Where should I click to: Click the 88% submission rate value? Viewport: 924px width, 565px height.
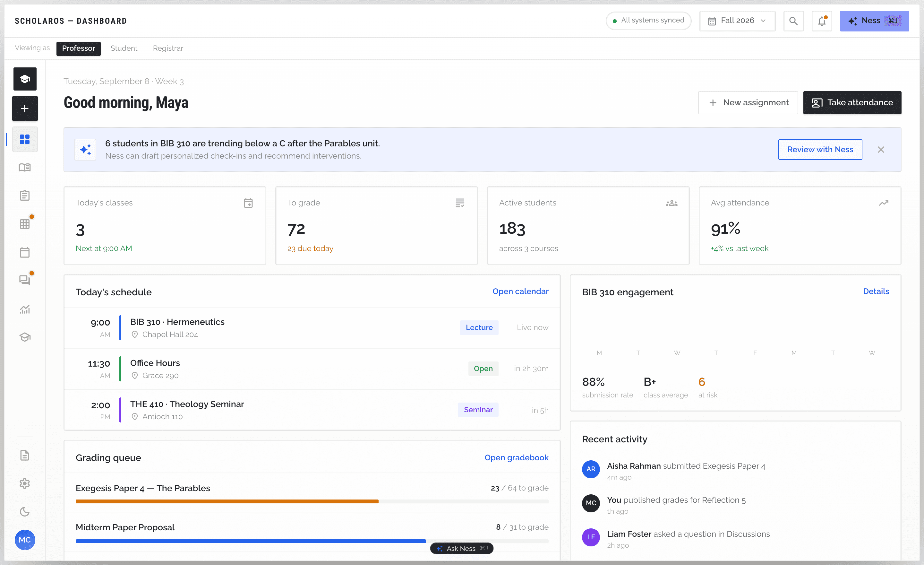[593, 382]
